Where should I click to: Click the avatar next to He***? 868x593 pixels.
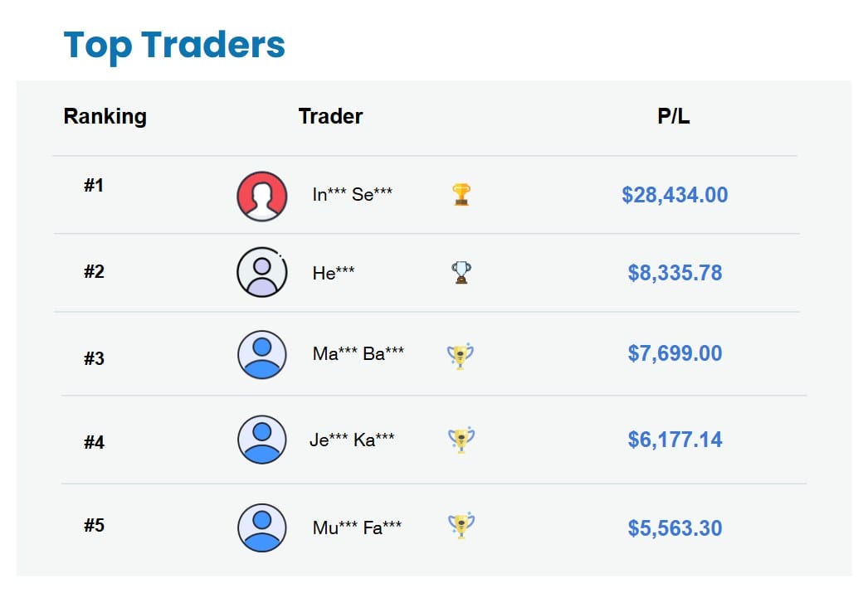(262, 272)
